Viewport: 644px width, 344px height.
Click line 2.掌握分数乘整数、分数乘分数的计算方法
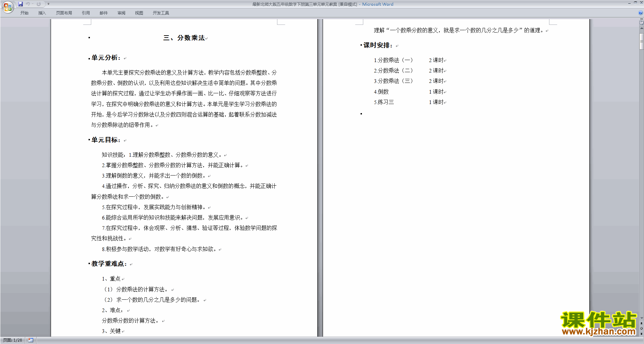pos(173,165)
